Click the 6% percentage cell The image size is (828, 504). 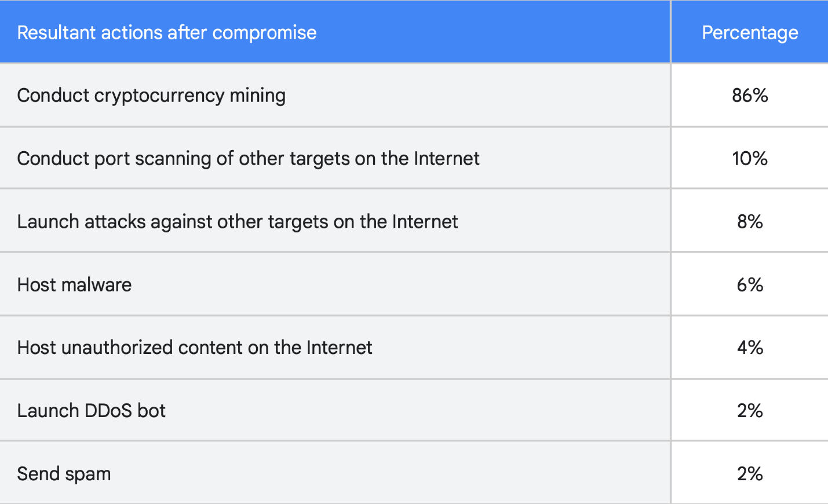(750, 285)
